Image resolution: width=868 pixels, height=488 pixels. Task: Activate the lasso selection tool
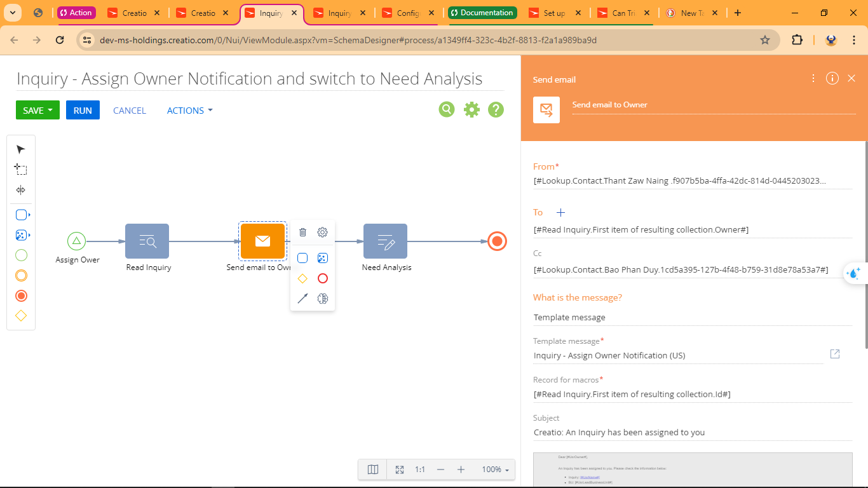[21, 170]
